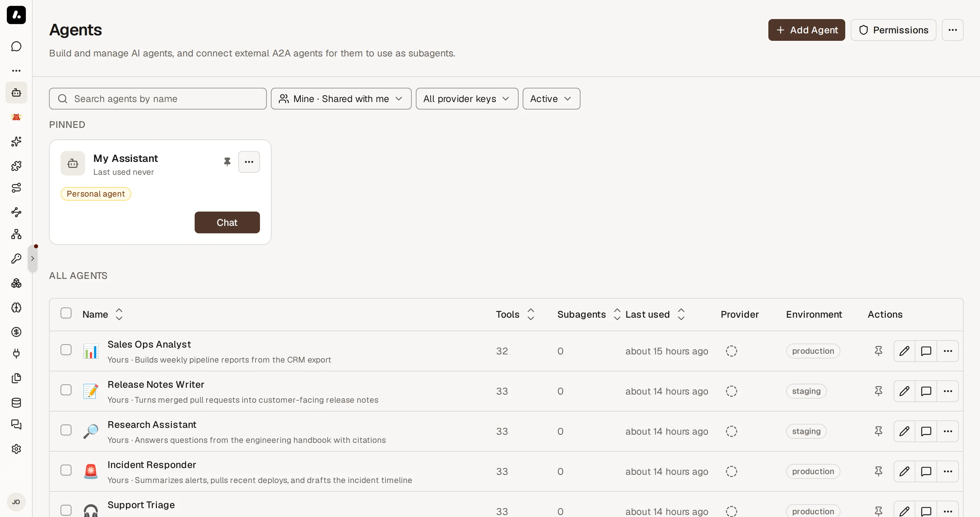Check the Release Notes Writer row checkbox
The height and width of the screenshot is (517, 980).
(x=66, y=390)
